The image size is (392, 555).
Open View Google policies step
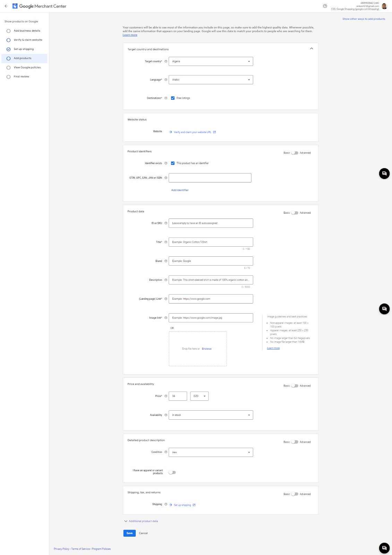click(x=27, y=67)
